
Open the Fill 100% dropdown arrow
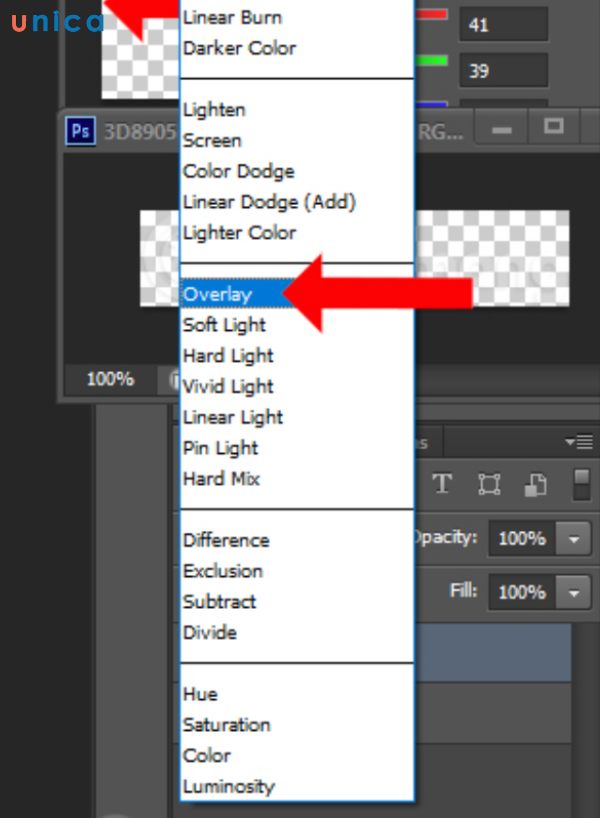[x=573, y=593]
